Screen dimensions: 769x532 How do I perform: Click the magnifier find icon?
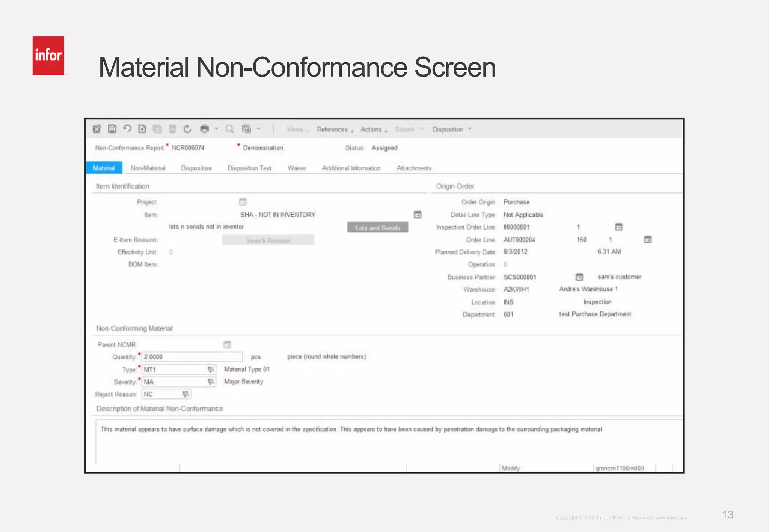pos(229,129)
